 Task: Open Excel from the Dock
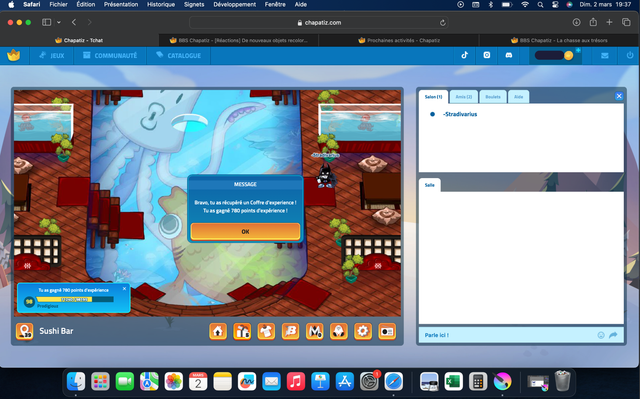[453, 382]
